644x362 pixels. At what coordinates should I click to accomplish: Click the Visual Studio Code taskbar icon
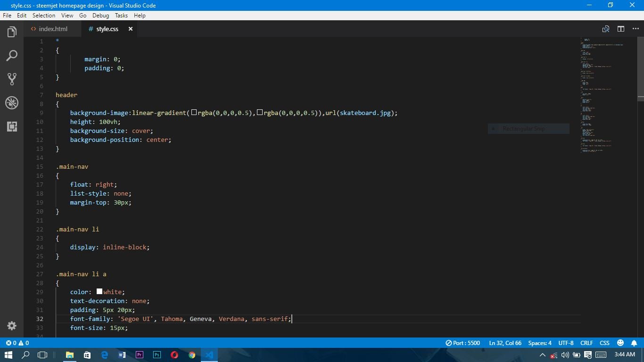(x=209, y=355)
